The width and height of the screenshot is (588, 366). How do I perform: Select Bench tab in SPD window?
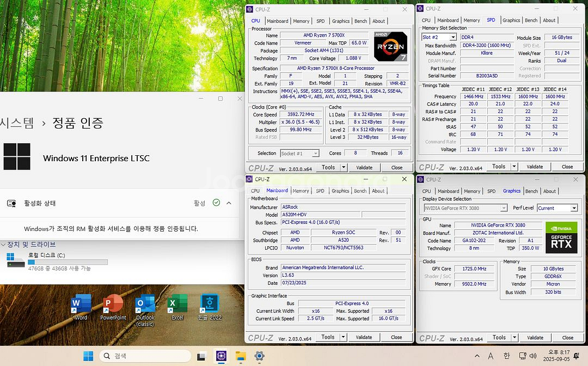531,20
